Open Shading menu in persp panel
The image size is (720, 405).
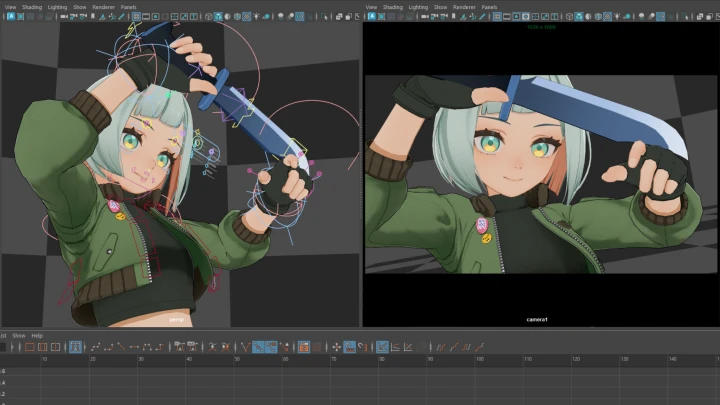pos(32,7)
